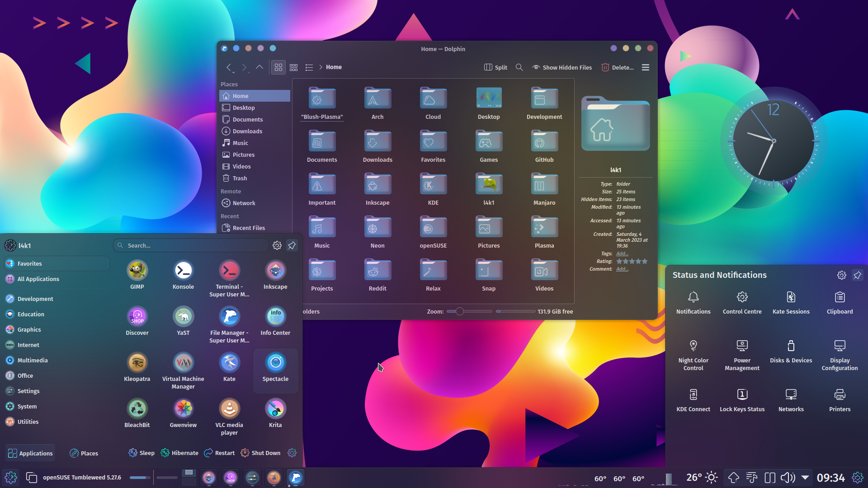Launch Krita from the application launcher
This screenshot has height=488, width=868.
(x=275, y=411)
